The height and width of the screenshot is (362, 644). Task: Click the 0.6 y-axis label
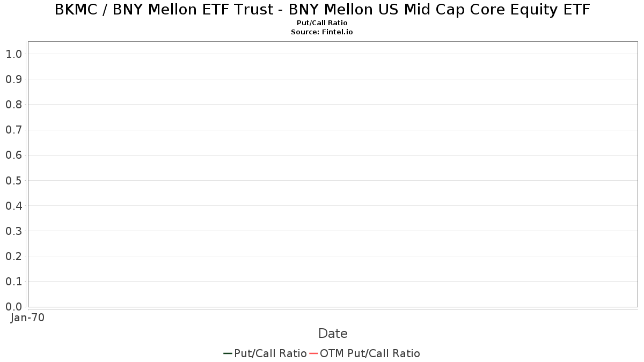(13, 155)
